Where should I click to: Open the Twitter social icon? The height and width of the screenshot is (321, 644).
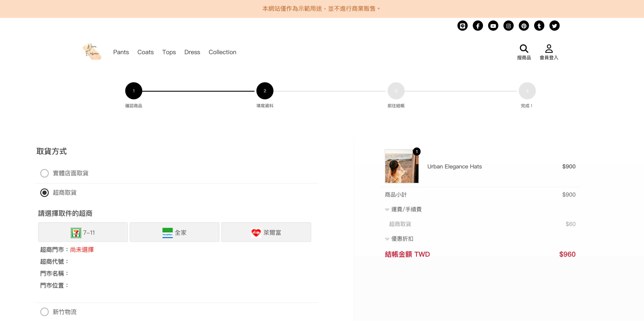coord(554,26)
